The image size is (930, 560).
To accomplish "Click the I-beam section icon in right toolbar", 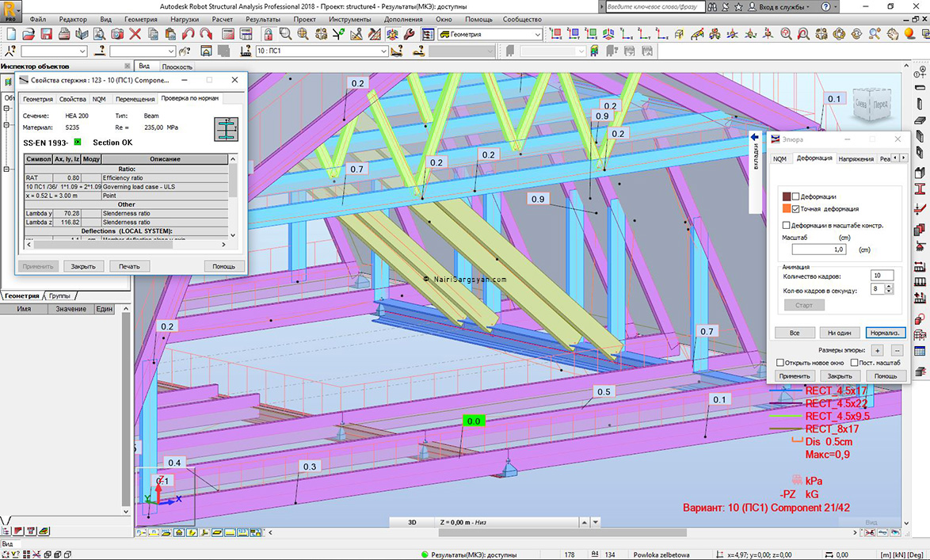I will coord(920,189).
